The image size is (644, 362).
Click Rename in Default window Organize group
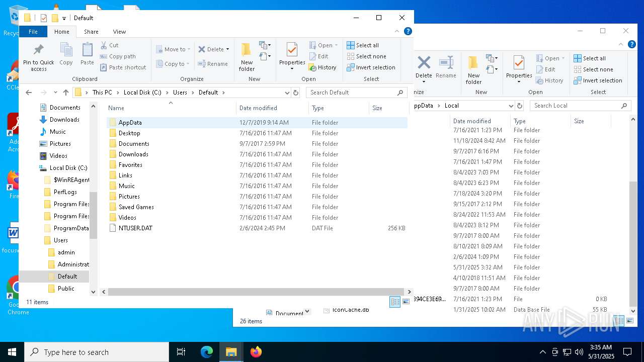(213, 64)
